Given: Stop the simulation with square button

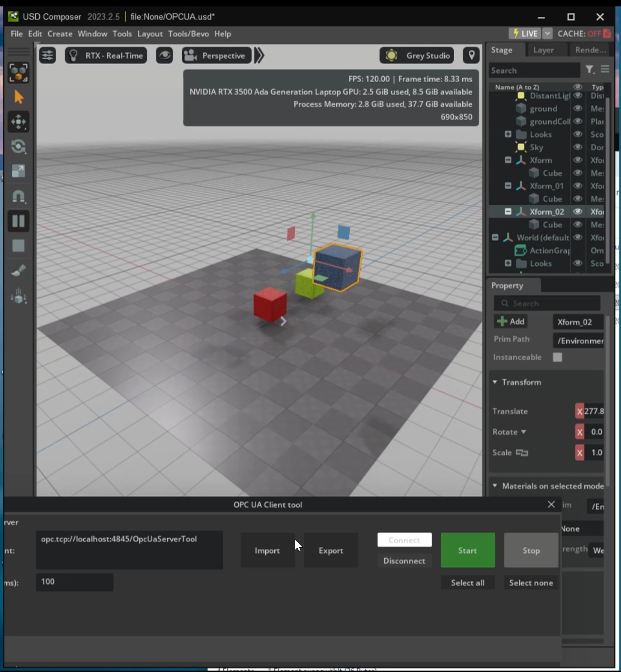Looking at the screenshot, I should click(19, 246).
